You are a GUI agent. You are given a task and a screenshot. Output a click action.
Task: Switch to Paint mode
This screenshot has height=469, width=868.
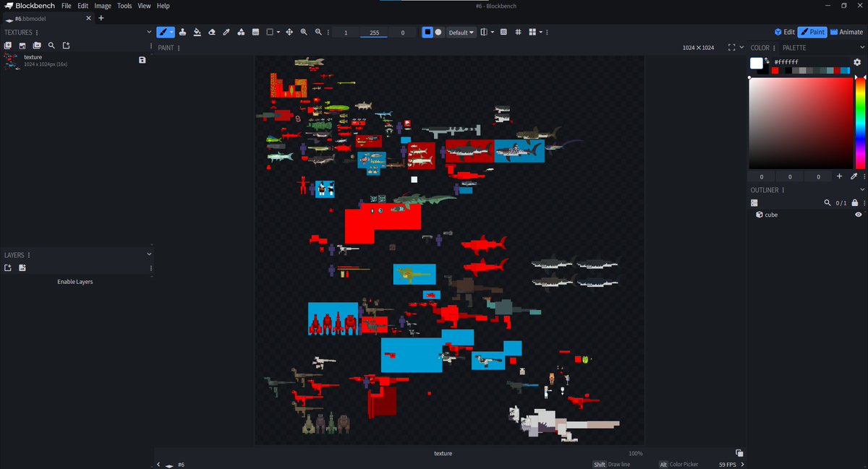pos(812,32)
